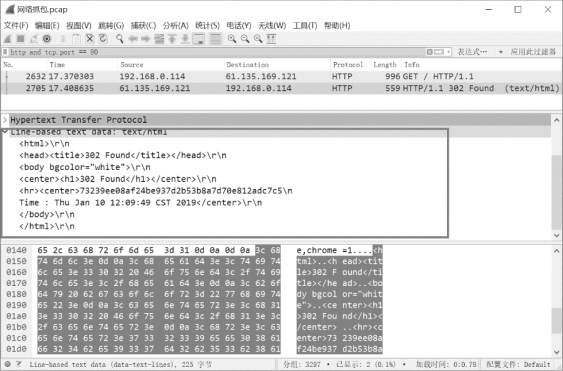The image size is (563, 371).
Task: Click the 应用此过滤器 filter button
Action: pos(533,52)
